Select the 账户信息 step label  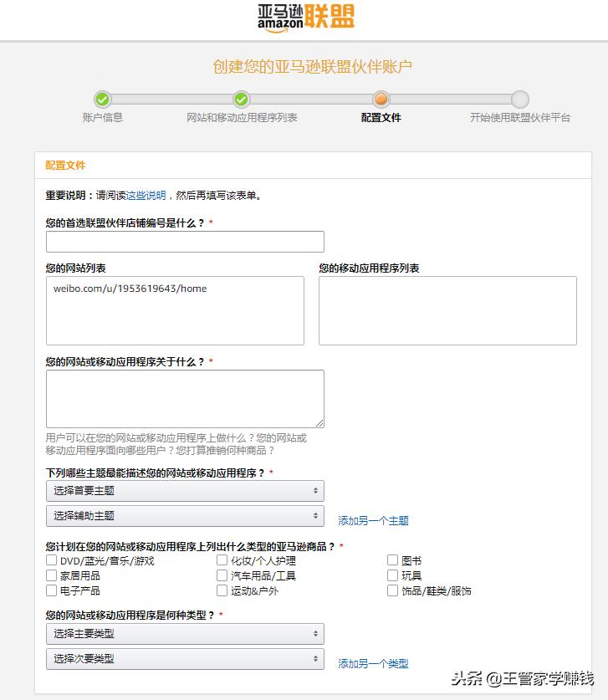click(102, 117)
